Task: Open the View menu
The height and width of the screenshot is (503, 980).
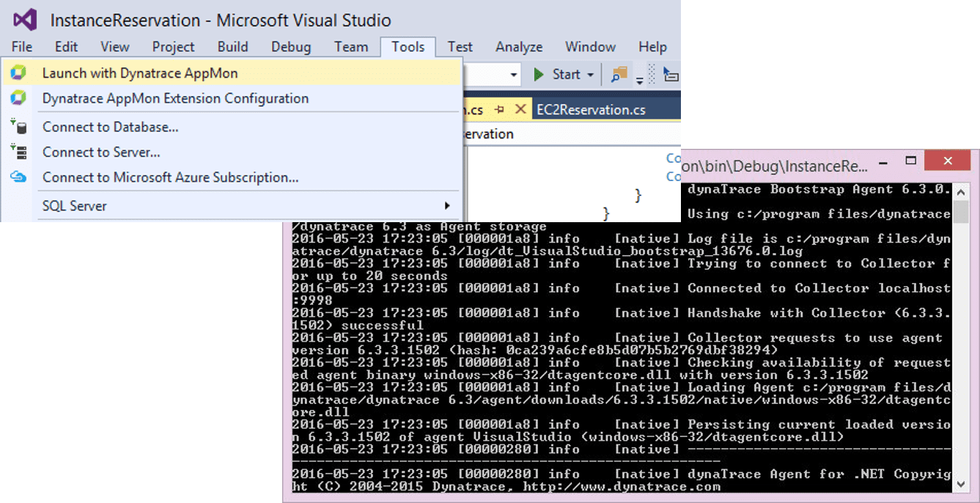Action: click(x=115, y=47)
